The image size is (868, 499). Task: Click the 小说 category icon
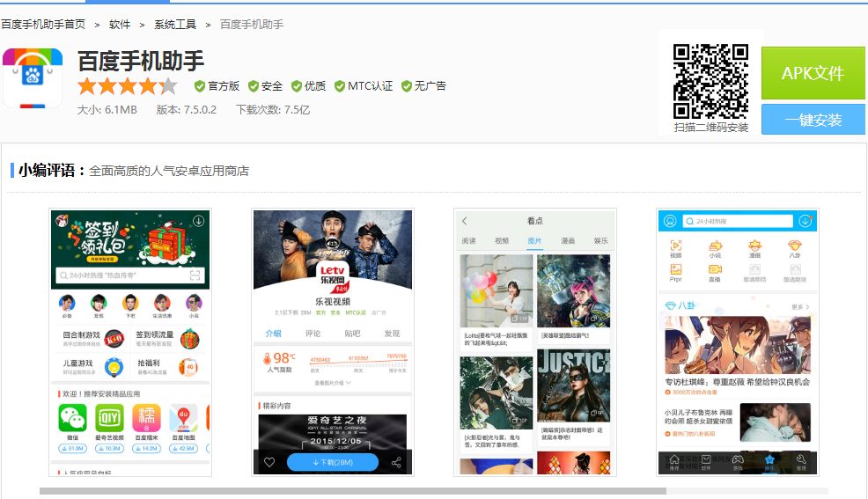[715, 246]
